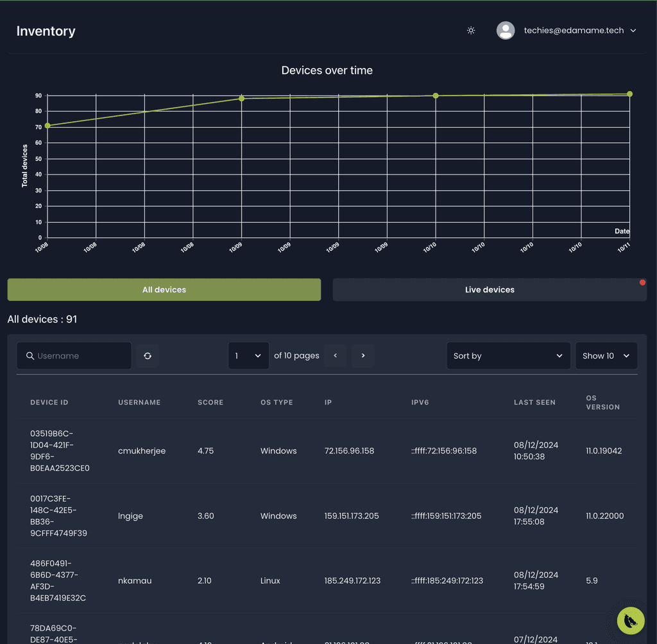Screen dimensions: 657x644
Task: Click OS version 11.0.22000
Action: pos(604,516)
